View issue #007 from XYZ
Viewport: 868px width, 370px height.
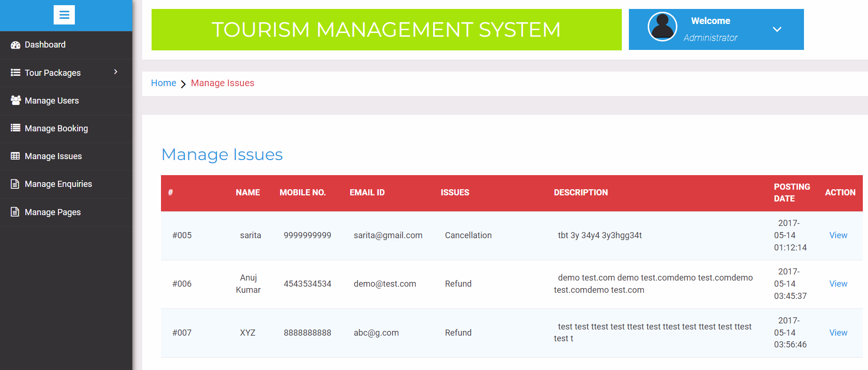coord(838,333)
